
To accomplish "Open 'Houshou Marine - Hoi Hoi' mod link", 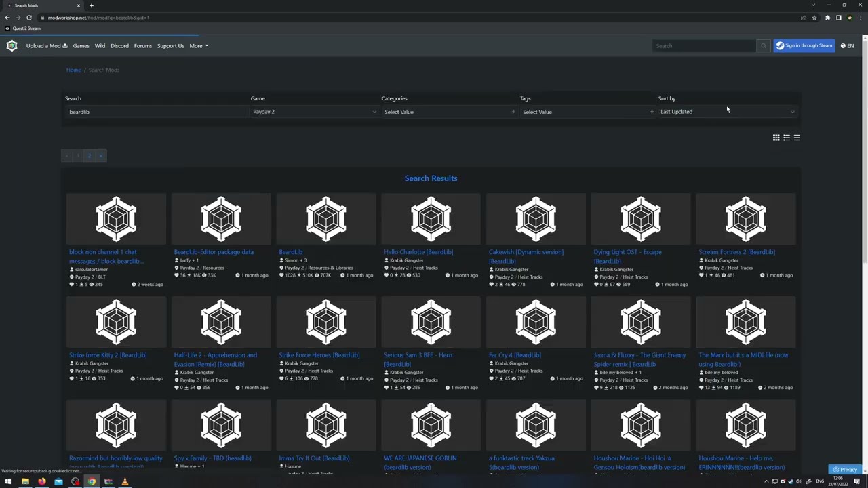I will (x=639, y=462).
